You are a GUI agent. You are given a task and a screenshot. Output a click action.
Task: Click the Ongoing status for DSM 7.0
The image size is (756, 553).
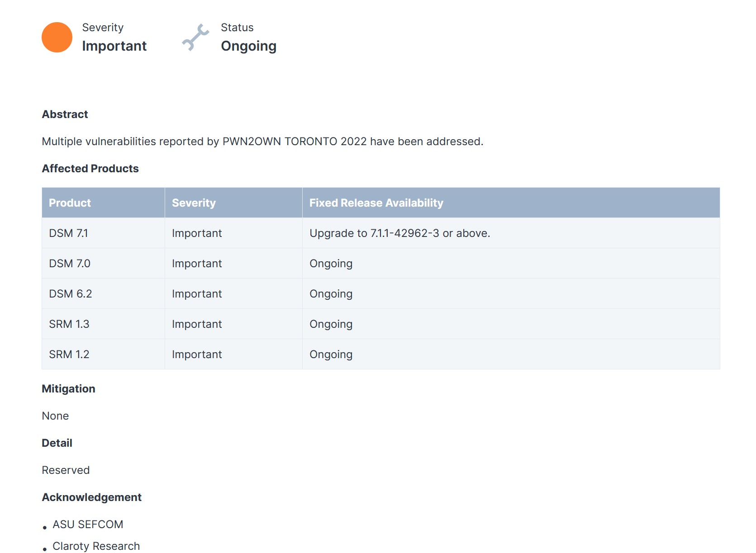[331, 264]
